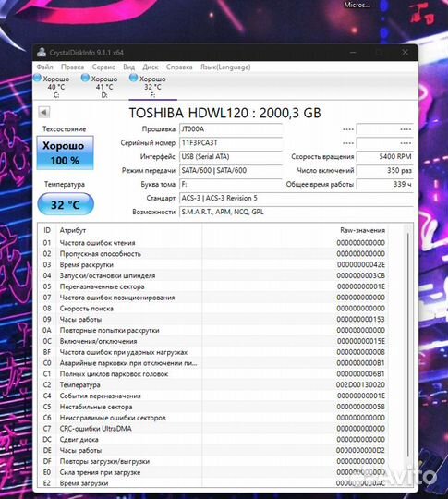Click the Micros... desktop shortcut
448x499 pixels.
pyautogui.click(x=357, y=5)
